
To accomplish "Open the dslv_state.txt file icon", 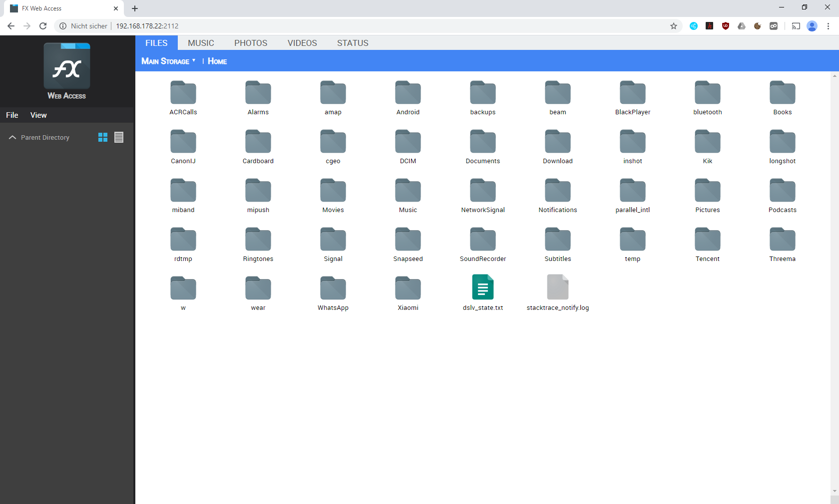I will (483, 287).
